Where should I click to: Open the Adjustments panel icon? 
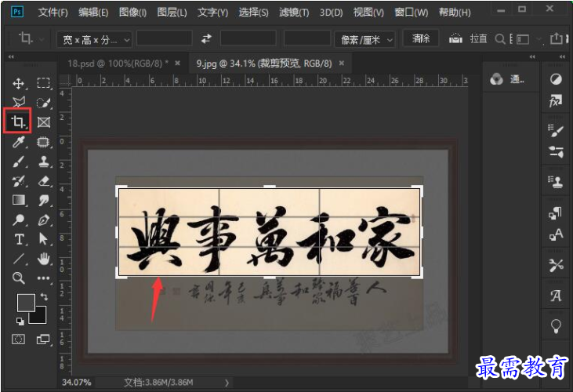tap(556, 79)
